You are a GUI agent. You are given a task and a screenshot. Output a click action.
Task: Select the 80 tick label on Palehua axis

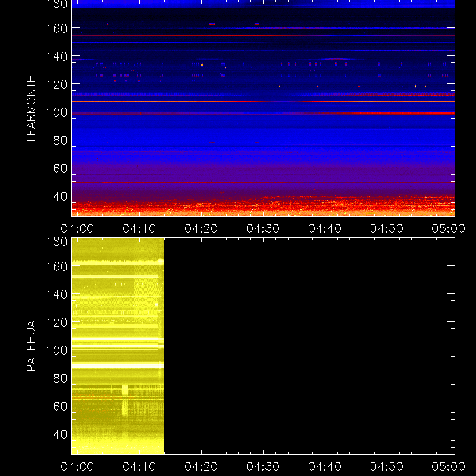click(60, 378)
